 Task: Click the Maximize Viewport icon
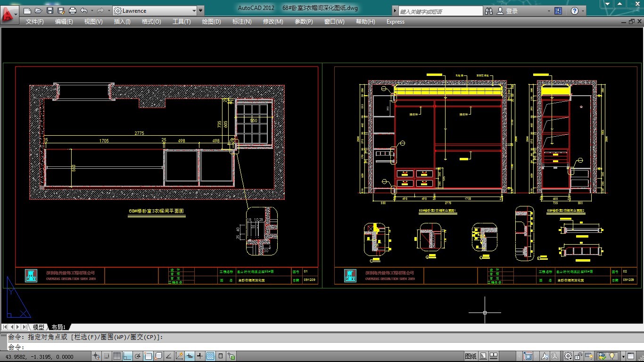pyautogui.click(x=528, y=356)
